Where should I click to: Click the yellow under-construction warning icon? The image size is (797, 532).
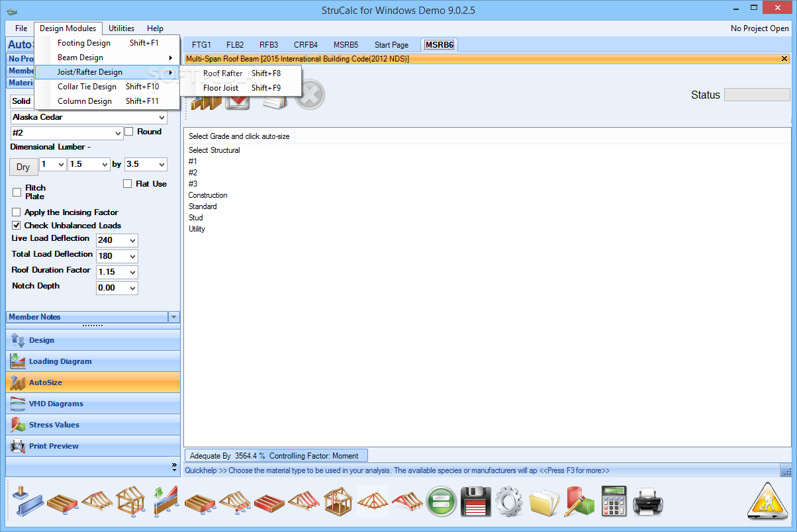click(767, 500)
